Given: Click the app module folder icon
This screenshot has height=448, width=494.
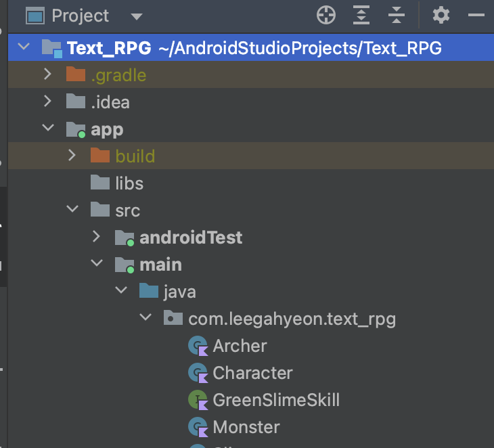Looking at the screenshot, I should [x=76, y=129].
